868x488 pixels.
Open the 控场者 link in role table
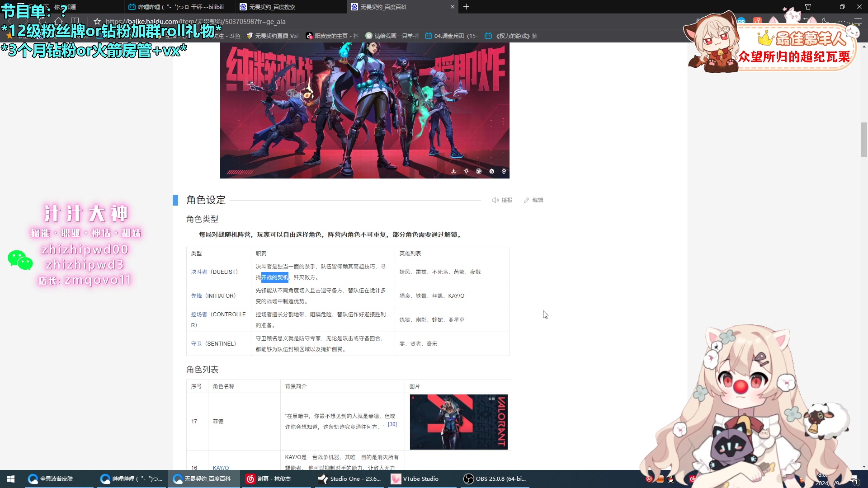199,314
